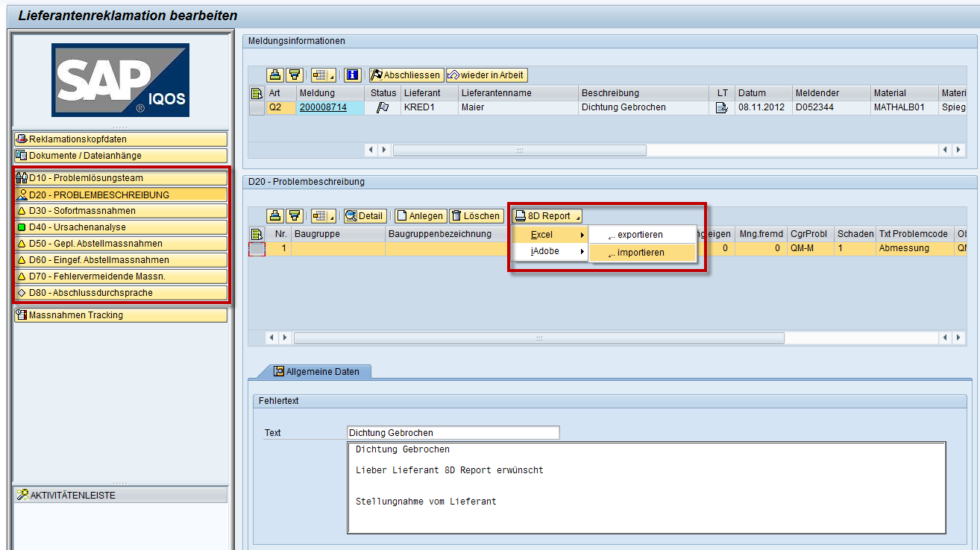Click the blue information icon
This screenshot has width=980, height=550.
tap(353, 75)
